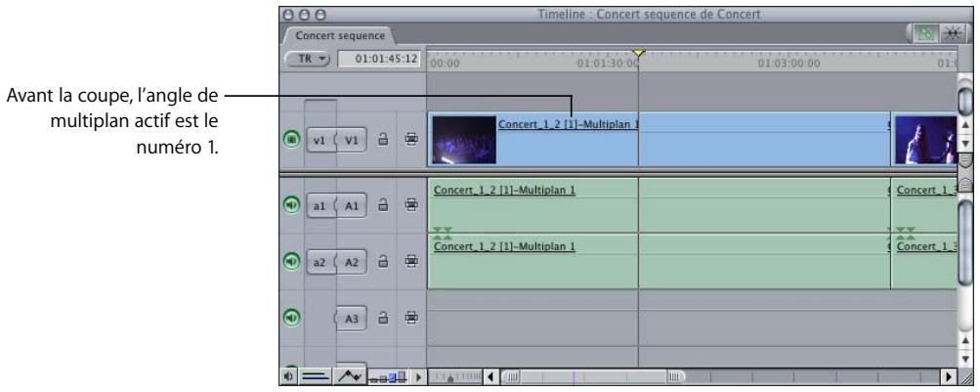Select Concert_1_2 [1]-Multiplan 1 clip on A1
Screen dimensions: 980x392
point(659,204)
